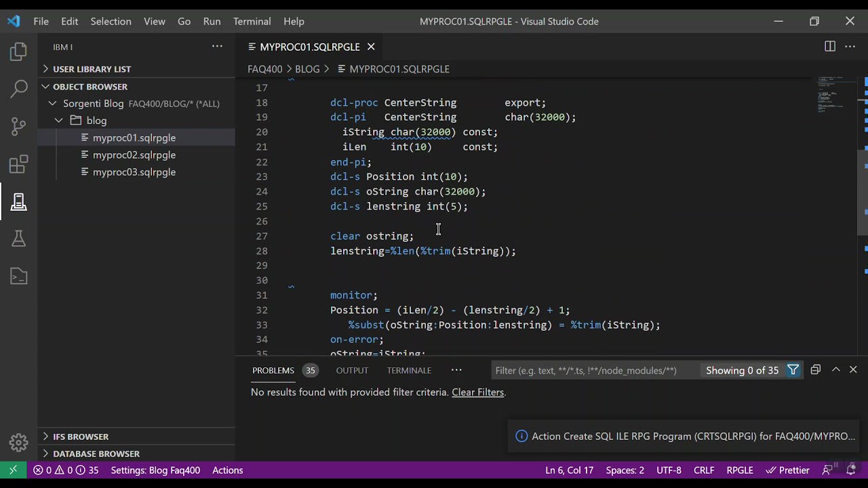The width and height of the screenshot is (868, 488).
Task: Open the File menu
Action: [41, 21]
